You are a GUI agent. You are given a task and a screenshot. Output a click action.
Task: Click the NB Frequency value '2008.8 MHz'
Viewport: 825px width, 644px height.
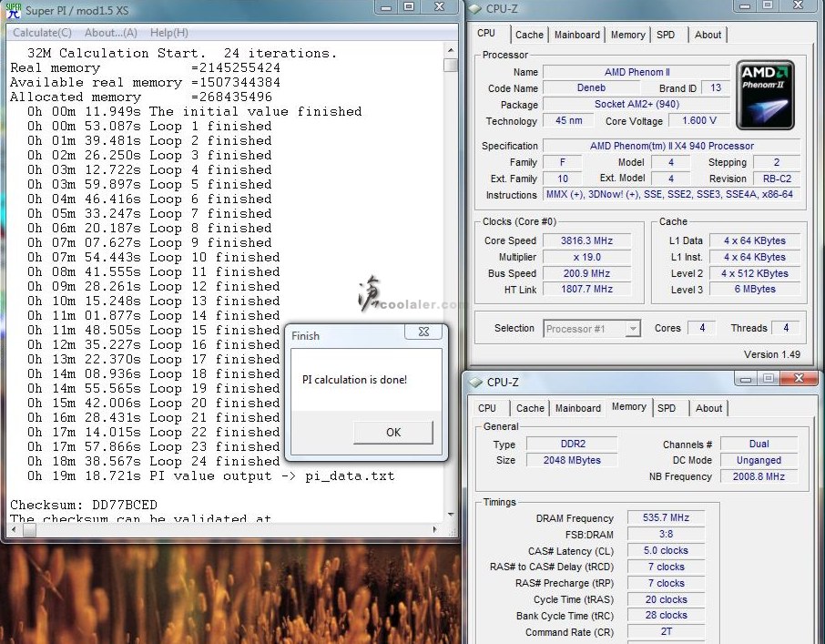point(759,476)
